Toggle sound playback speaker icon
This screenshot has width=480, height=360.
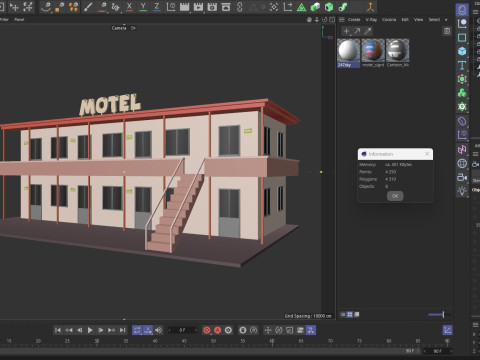(158, 330)
